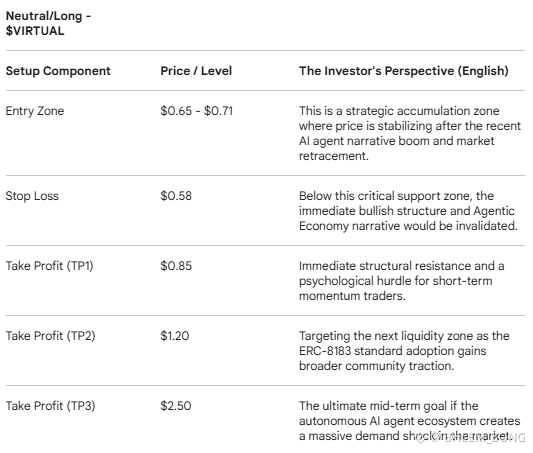Click the immediate structural resistance description
The image size is (533, 453).
pyautogui.click(x=401, y=281)
